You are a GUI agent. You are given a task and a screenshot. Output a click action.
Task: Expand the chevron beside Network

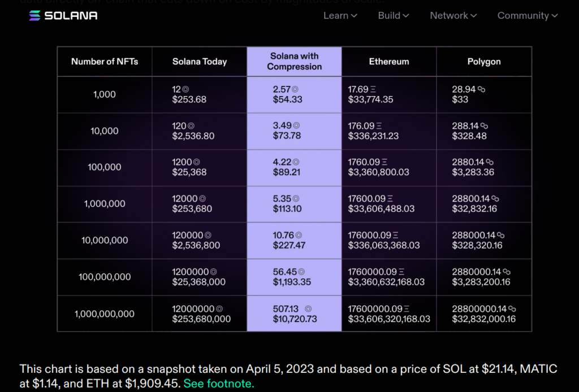(x=473, y=16)
